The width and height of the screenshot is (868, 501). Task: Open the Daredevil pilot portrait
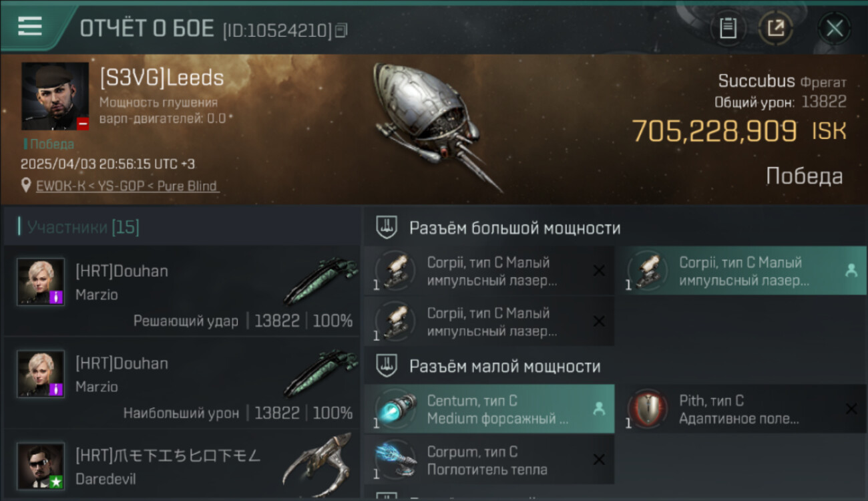(x=41, y=466)
